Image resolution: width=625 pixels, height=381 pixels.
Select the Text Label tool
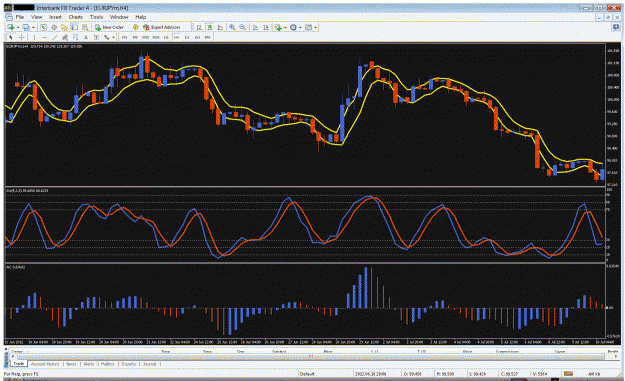pos(96,37)
